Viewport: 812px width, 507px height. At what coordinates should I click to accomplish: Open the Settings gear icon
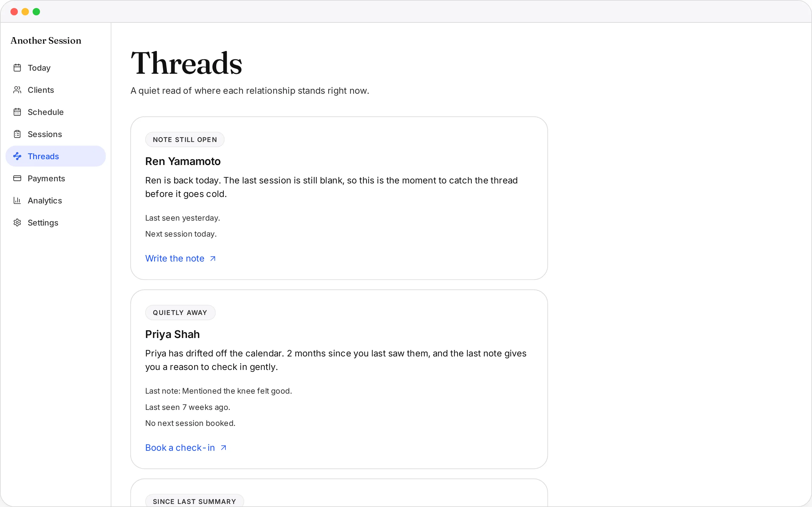(17, 223)
